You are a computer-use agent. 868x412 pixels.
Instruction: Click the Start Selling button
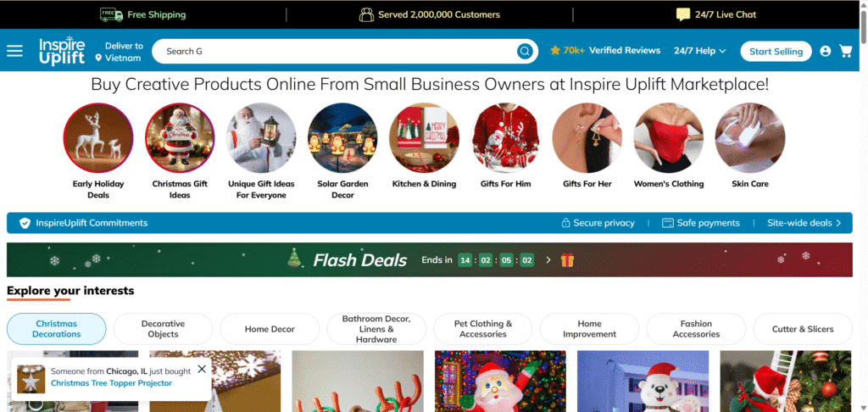point(776,52)
